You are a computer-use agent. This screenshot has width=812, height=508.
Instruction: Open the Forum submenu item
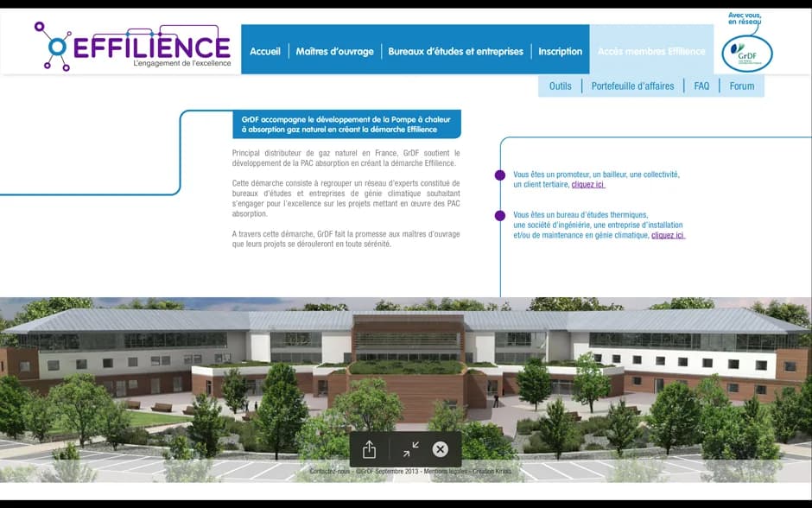pos(742,86)
